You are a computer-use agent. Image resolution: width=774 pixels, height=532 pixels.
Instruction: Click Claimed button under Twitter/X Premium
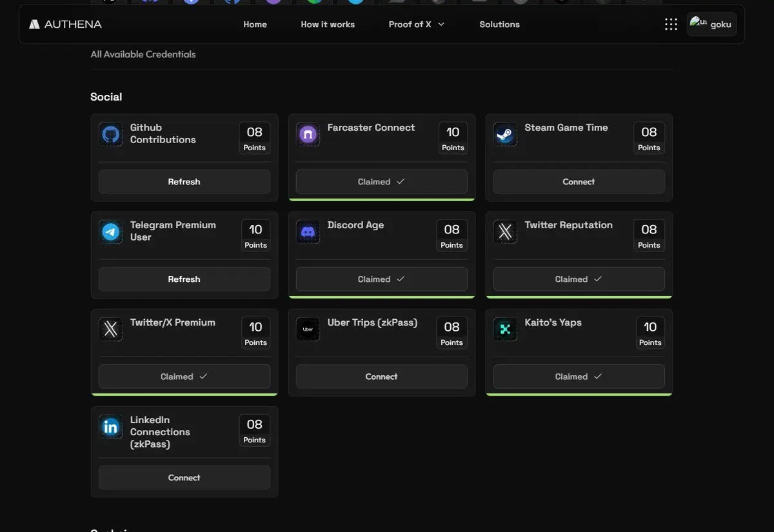click(184, 377)
